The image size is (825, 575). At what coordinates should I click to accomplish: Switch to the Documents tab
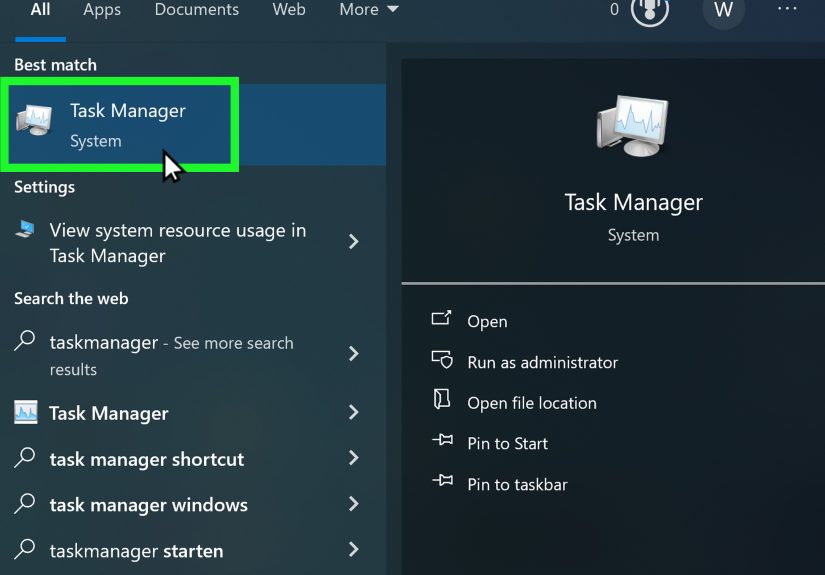click(197, 9)
